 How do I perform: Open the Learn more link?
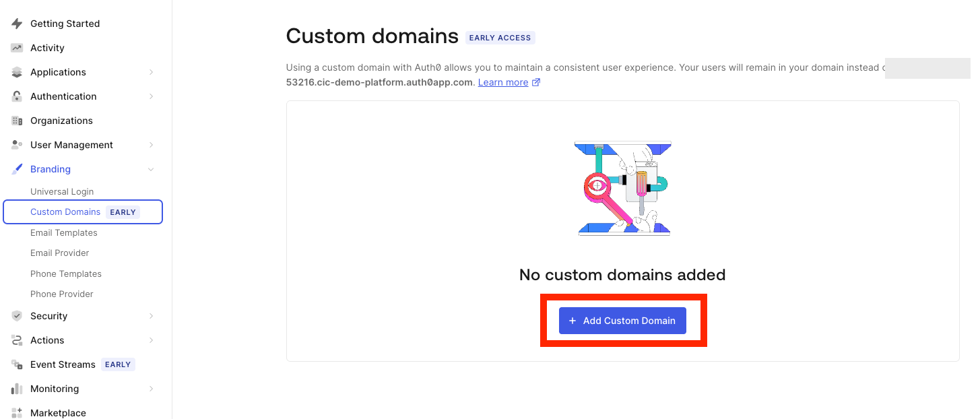point(503,82)
